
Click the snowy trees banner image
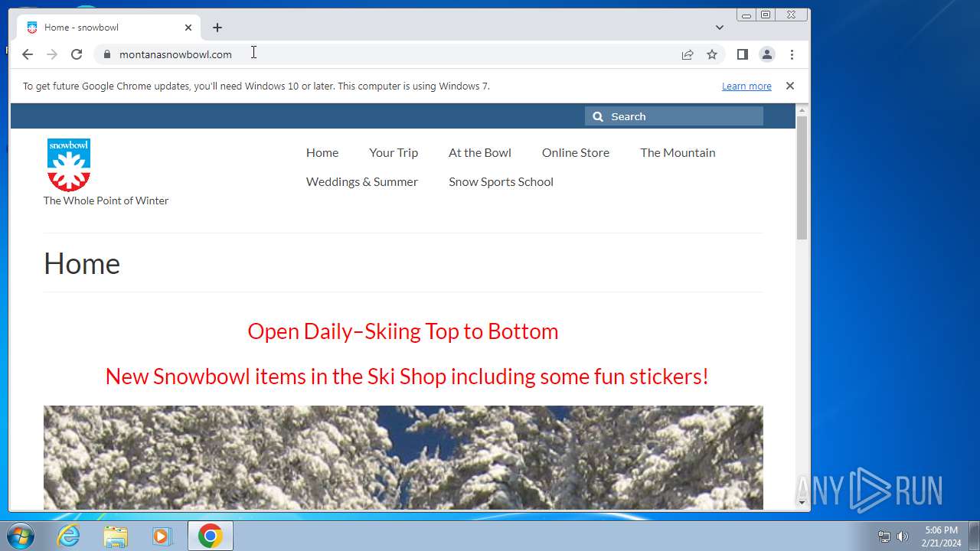pyautogui.click(x=403, y=458)
